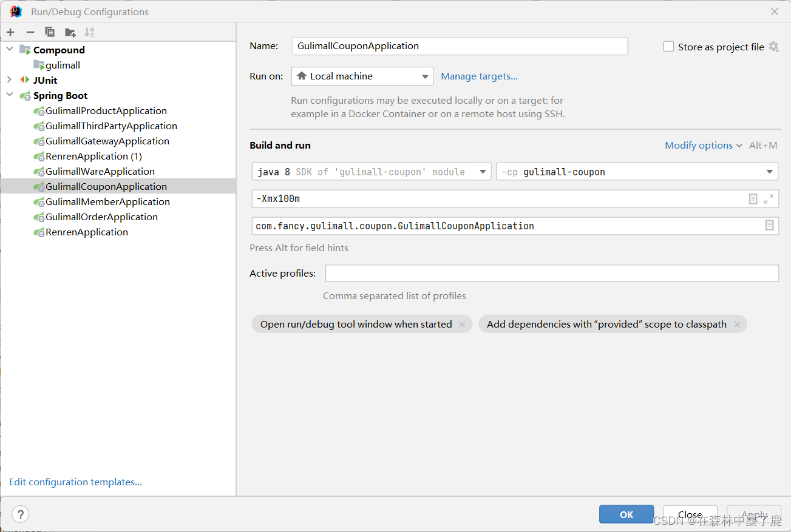Open the Manage targets link
Screen dimensions: 791x532
click(x=479, y=76)
